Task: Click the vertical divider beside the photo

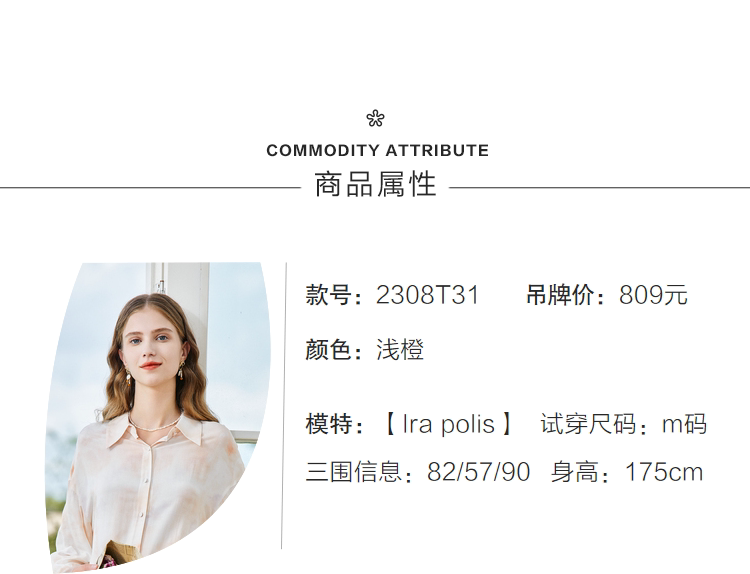Action: [x=283, y=405]
